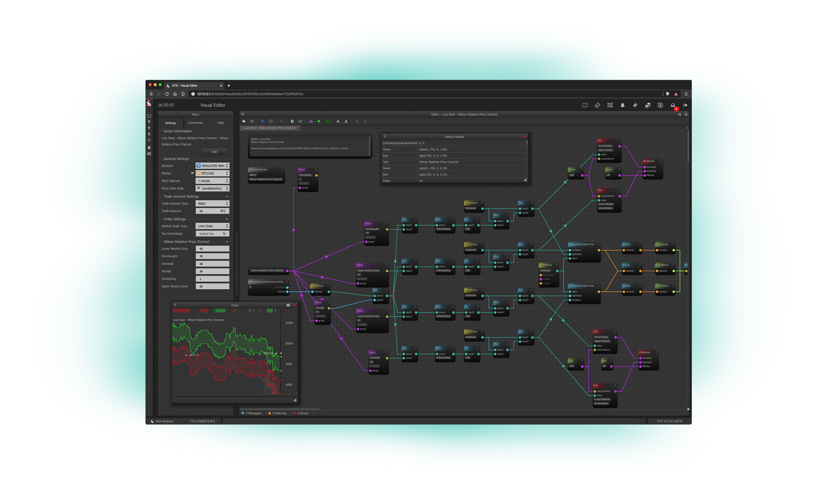Open the inbox icon with red badge
The height and width of the screenshot is (504, 830).
coord(673,105)
